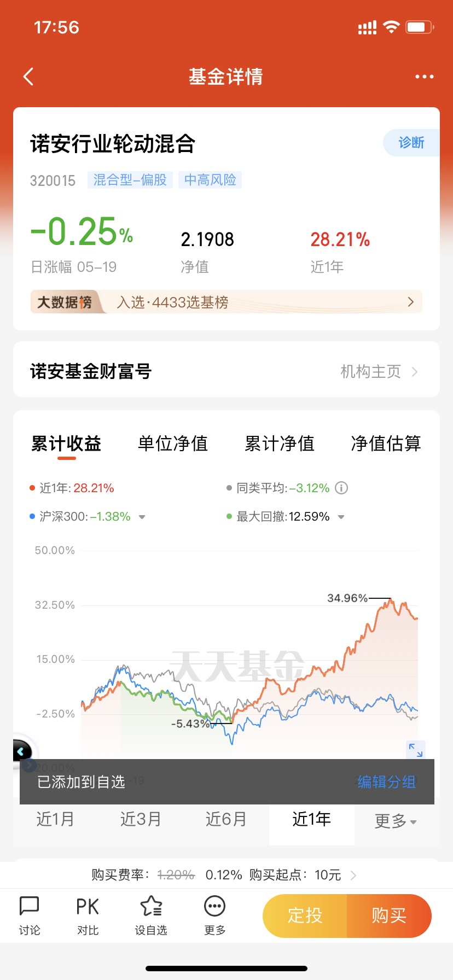Viewport: 453px width, 980px height.
Task: Switch to the 单位净值 tab
Action: [173, 444]
